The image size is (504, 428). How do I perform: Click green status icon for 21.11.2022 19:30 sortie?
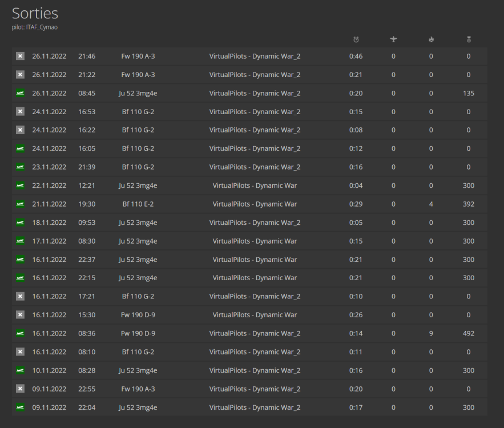click(20, 204)
